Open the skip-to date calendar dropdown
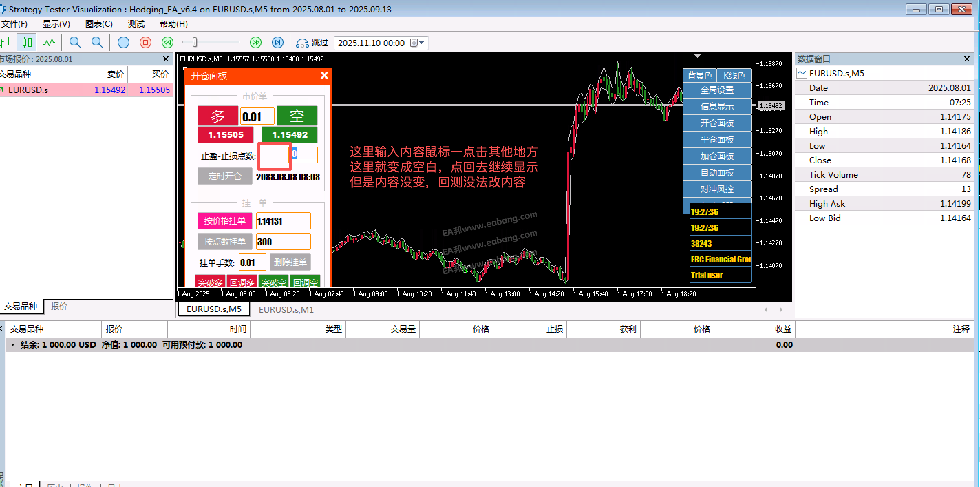Screen dimensions: 980x487 tap(418, 43)
